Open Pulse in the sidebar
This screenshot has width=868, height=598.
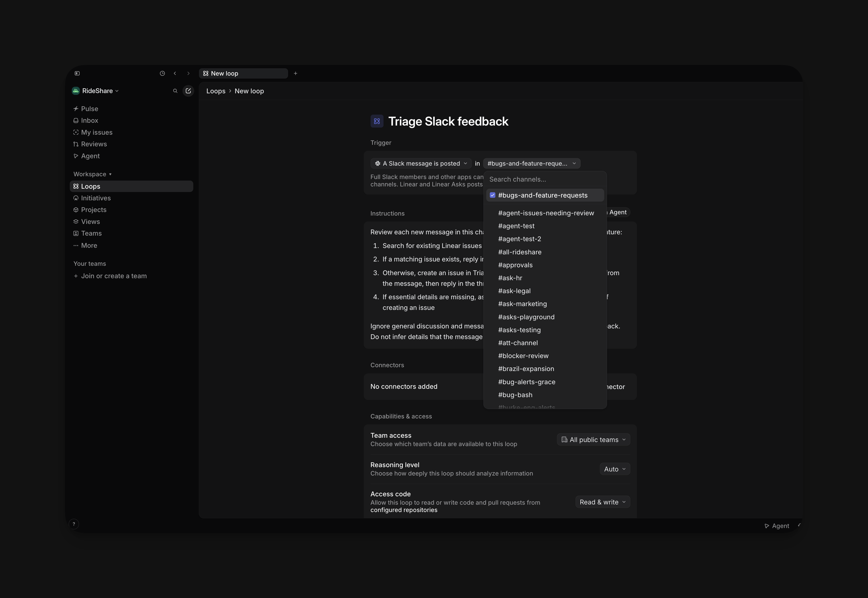pos(132,109)
